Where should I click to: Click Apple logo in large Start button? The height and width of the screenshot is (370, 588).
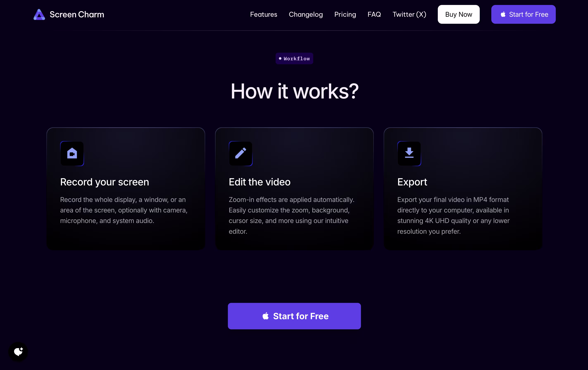[x=266, y=316]
